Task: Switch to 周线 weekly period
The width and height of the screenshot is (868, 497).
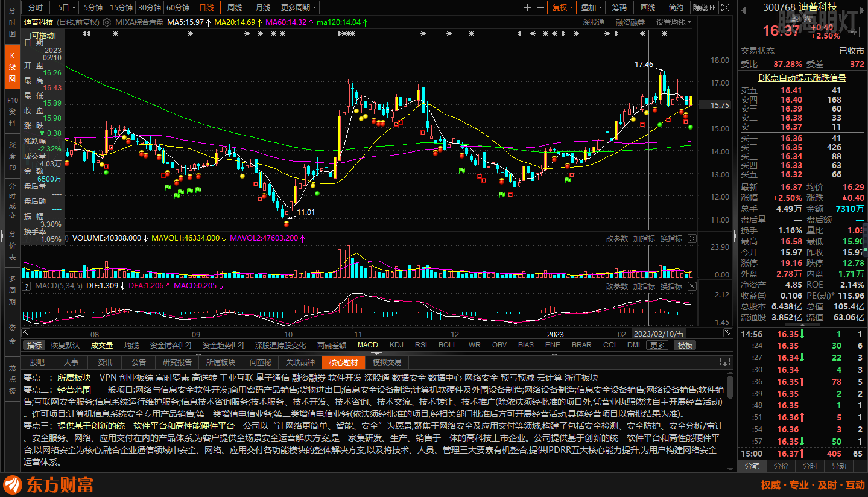Action: 235,8
